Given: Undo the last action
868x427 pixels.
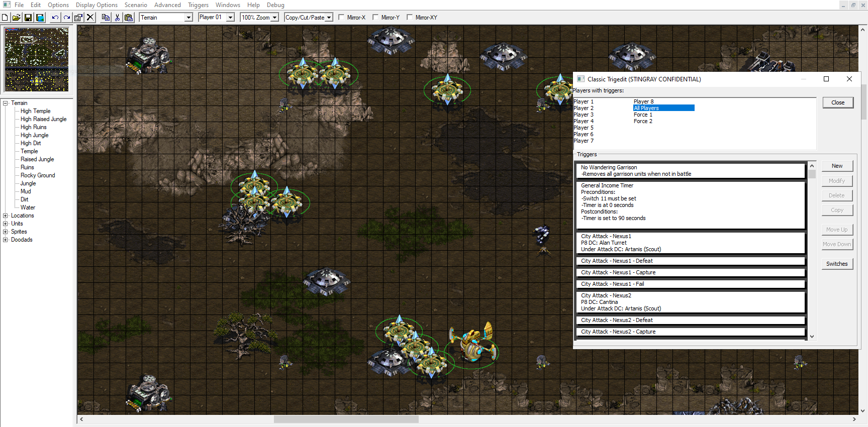Looking at the screenshot, I should tap(55, 18).
